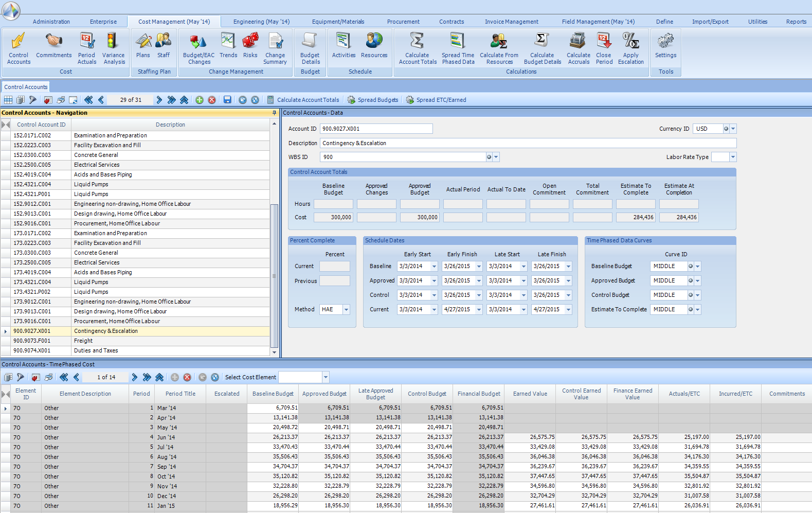Open the Currency ID dropdown
This screenshot has height=513, width=812.
pos(733,129)
